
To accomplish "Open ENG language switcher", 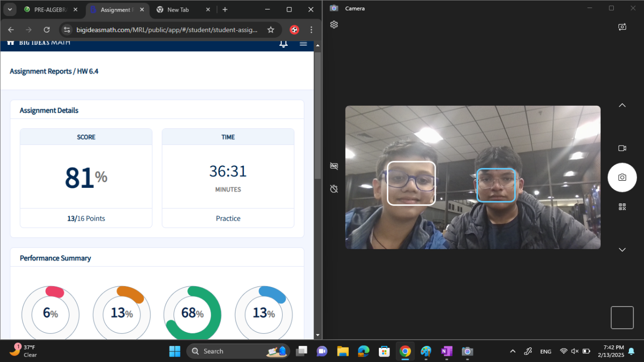I will click(x=545, y=351).
